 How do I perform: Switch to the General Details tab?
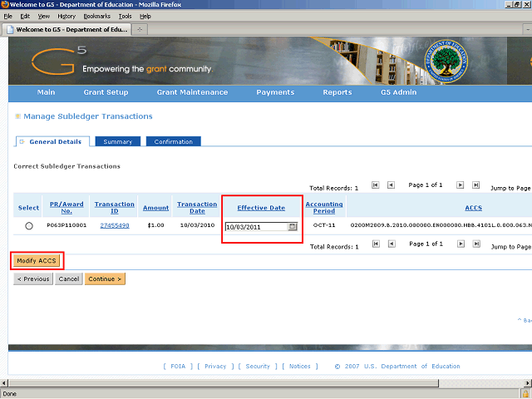click(52, 141)
